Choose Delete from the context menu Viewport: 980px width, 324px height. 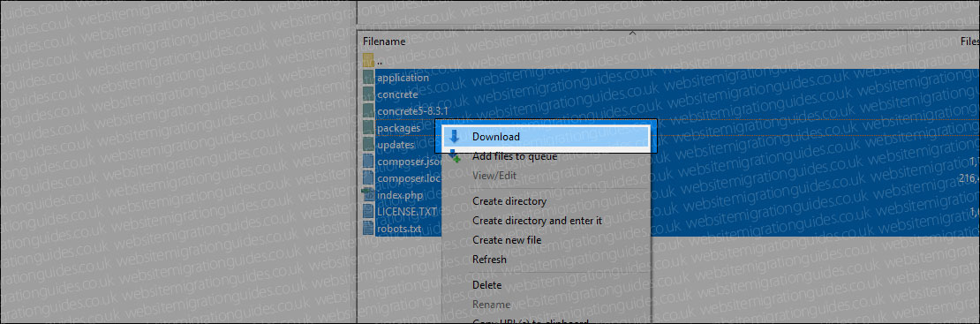[486, 285]
